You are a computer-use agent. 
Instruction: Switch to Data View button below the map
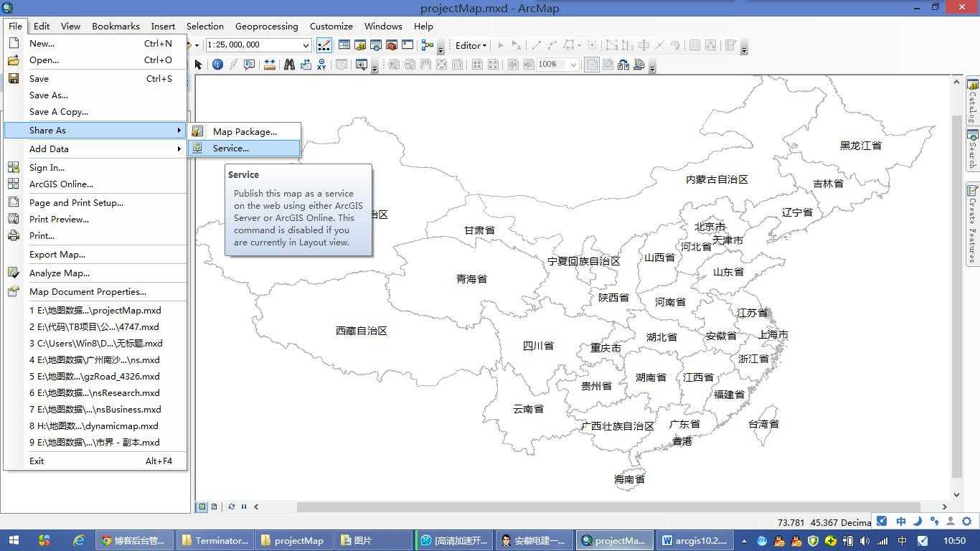(x=202, y=507)
